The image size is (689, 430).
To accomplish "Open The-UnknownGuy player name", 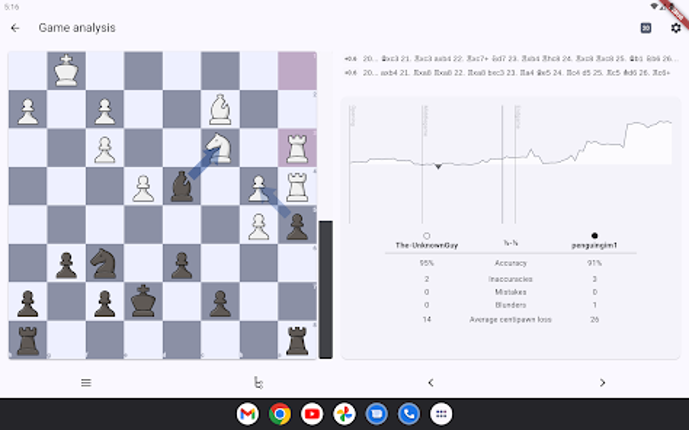I will click(426, 244).
